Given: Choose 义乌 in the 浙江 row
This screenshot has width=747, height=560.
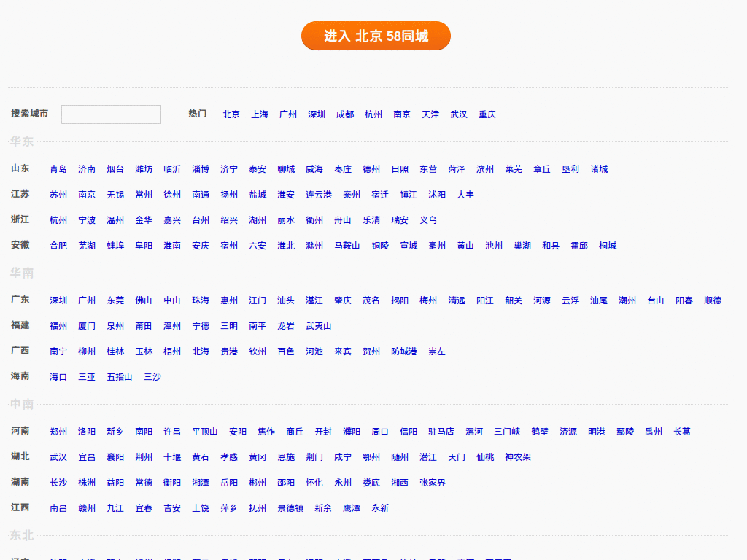Looking at the screenshot, I should (427, 220).
